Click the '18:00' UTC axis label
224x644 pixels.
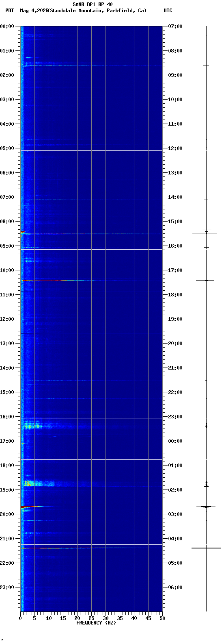[x=175, y=295]
